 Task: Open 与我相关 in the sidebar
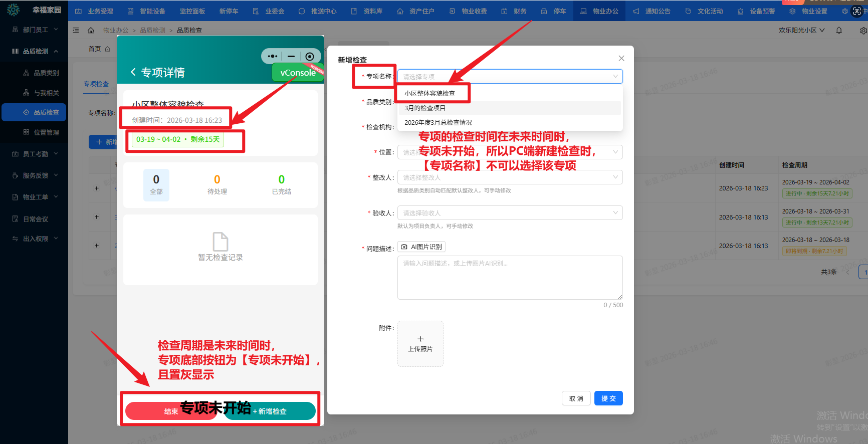(x=34, y=93)
